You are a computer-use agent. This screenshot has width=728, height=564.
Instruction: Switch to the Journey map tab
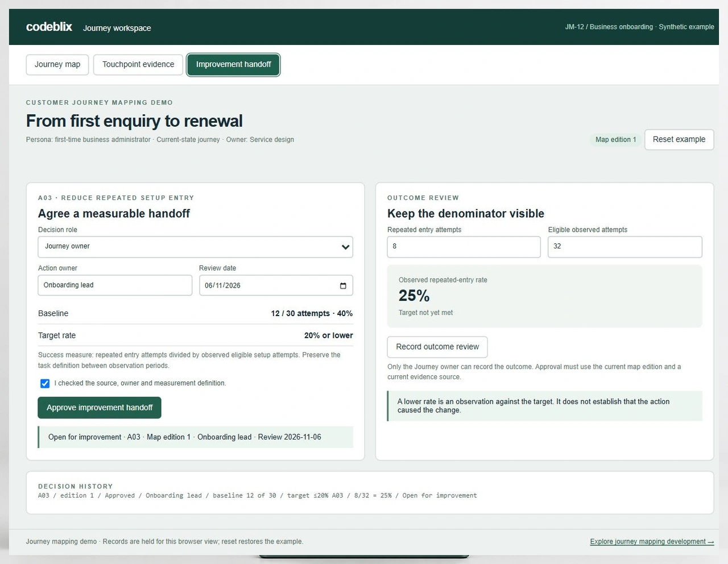coord(57,64)
